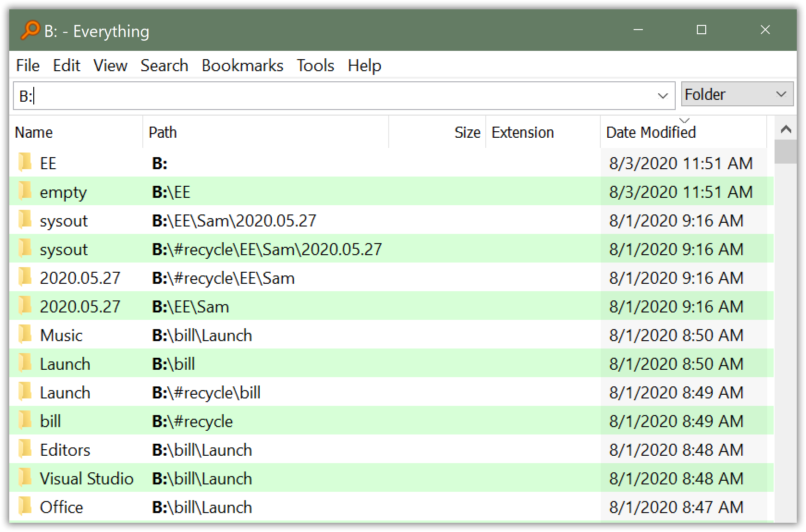Select the folder icon beside Visual Studio
The height and width of the screenshot is (532, 806).
click(25, 477)
